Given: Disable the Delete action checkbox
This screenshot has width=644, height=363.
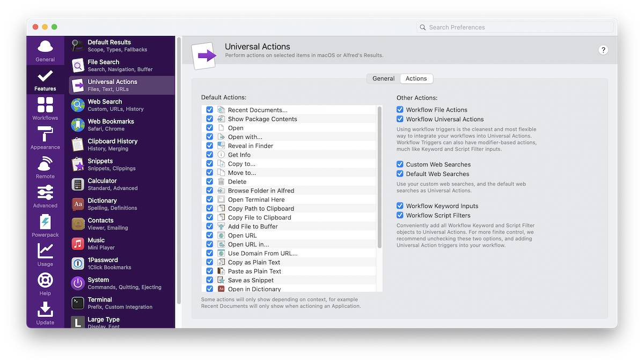Looking at the screenshot, I should [210, 182].
